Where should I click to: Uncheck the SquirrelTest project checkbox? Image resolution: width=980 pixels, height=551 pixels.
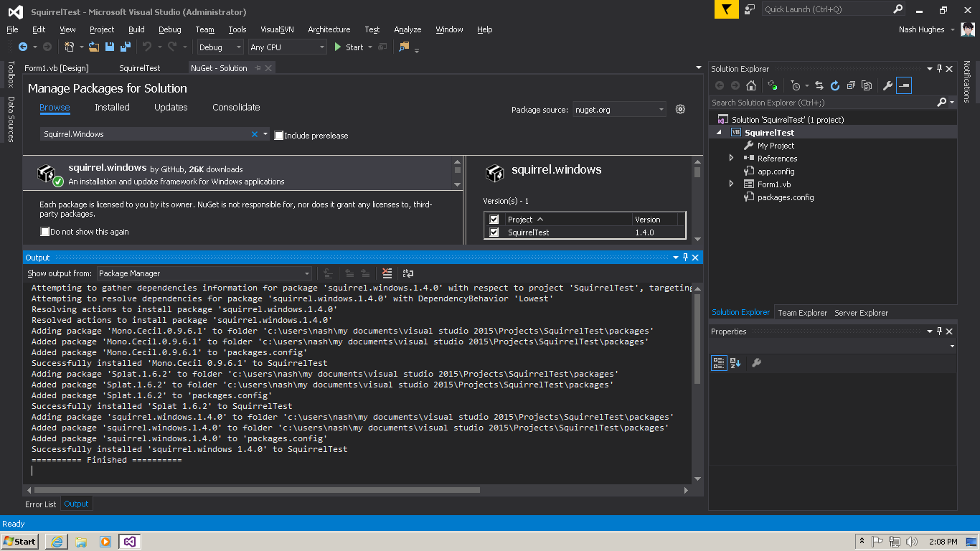(x=493, y=232)
